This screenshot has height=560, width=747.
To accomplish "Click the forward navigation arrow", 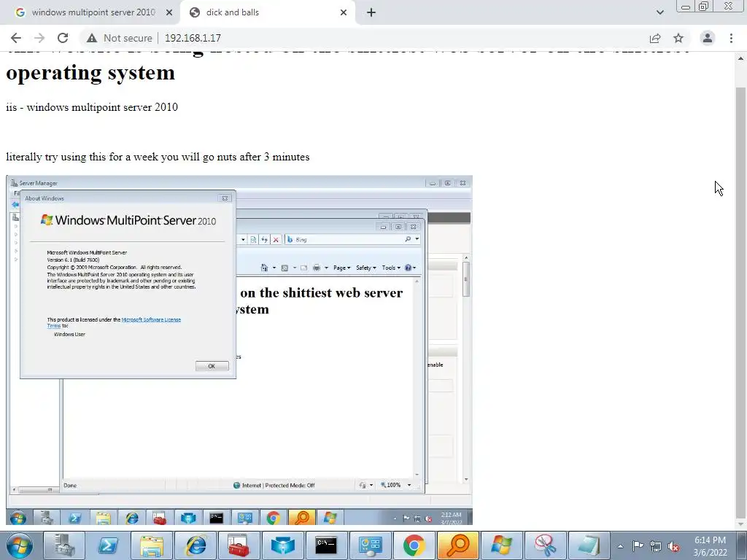I will (39, 38).
